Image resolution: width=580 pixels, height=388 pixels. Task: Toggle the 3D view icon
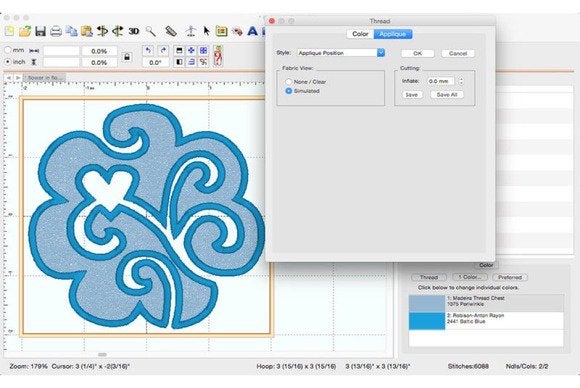134,31
